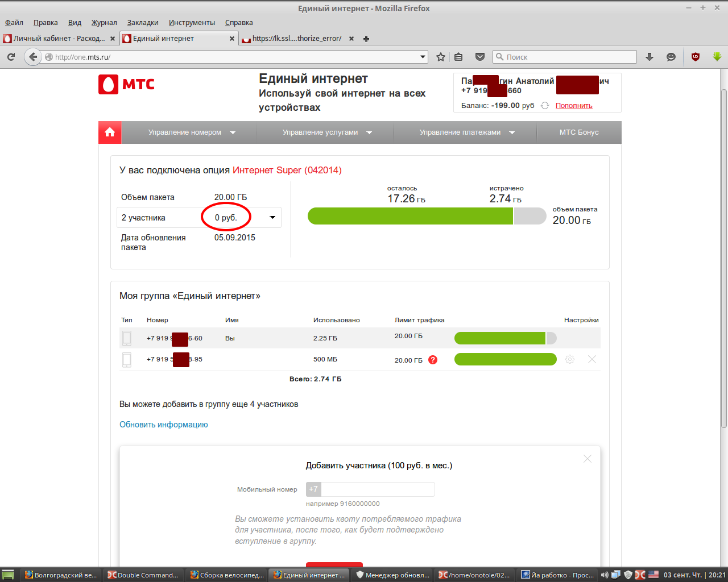Click the 'Интернет Super (042014)' option name

coord(287,171)
